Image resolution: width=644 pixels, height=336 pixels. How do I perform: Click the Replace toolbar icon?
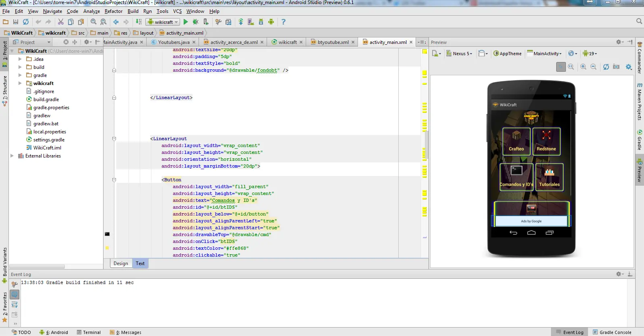(x=104, y=22)
